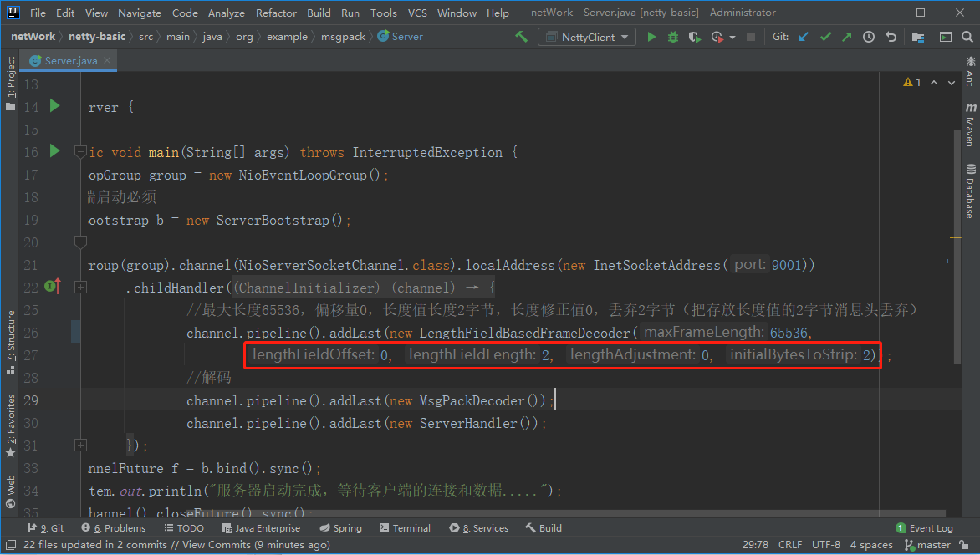This screenshot has width=980, height=555.
Task: Click the fold marker at line 20
Action: coord(80,242)
